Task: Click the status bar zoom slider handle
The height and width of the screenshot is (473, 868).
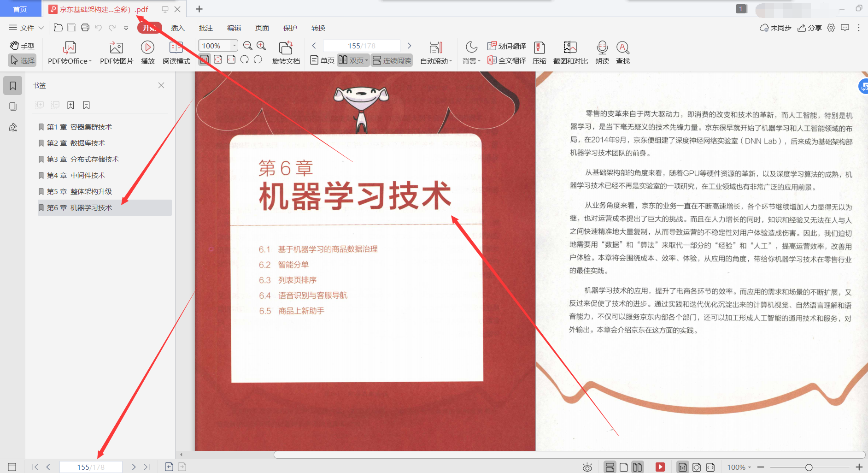Action: [809, 467]
